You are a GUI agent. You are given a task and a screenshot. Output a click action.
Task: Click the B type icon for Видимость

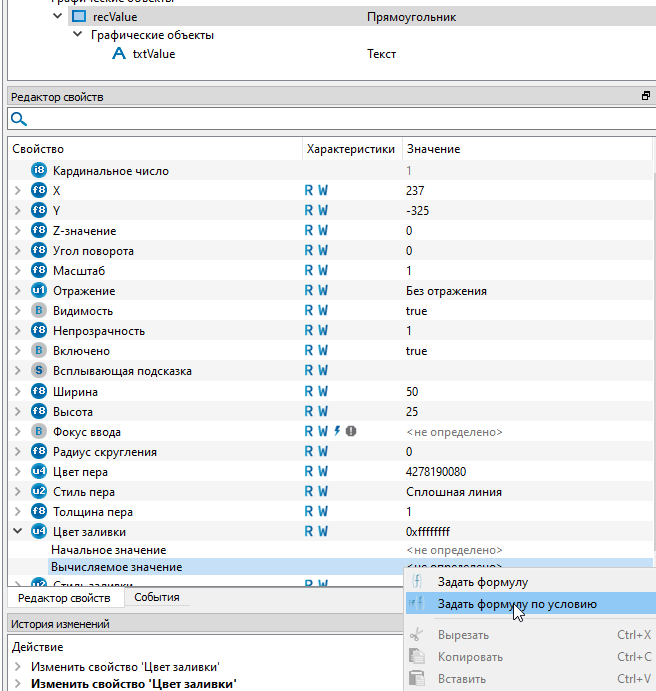point(39,311)
